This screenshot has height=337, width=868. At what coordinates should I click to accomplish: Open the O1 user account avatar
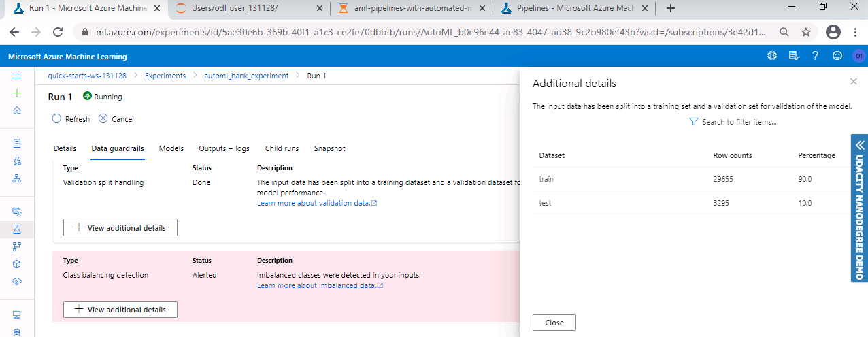[858, 56]
